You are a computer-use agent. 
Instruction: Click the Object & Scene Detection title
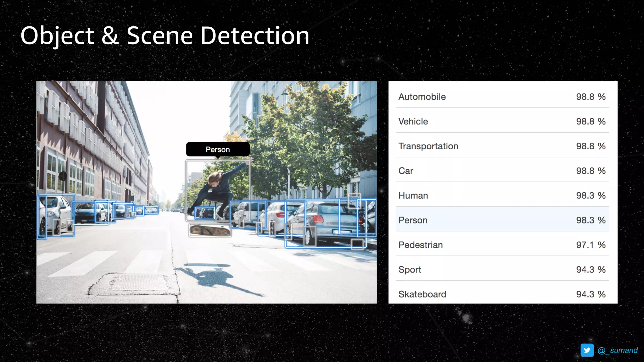tap(165, 36)
